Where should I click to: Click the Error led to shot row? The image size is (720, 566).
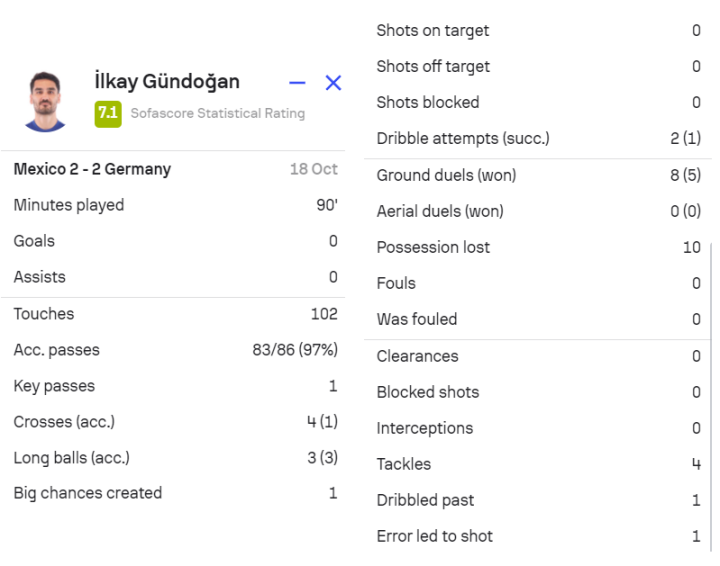538,536
